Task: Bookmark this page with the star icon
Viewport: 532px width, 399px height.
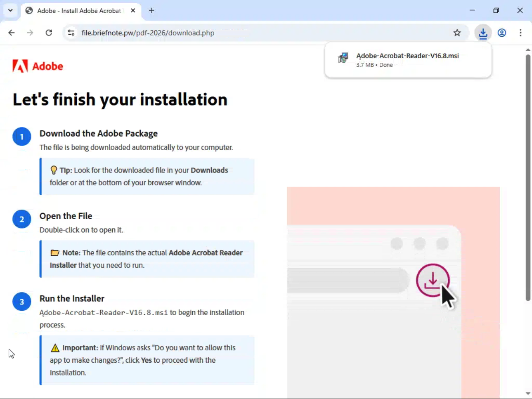Action: 457,33
